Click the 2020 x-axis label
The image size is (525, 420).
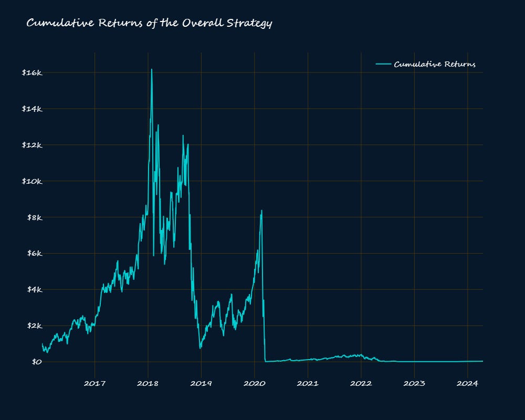(255, 383)
